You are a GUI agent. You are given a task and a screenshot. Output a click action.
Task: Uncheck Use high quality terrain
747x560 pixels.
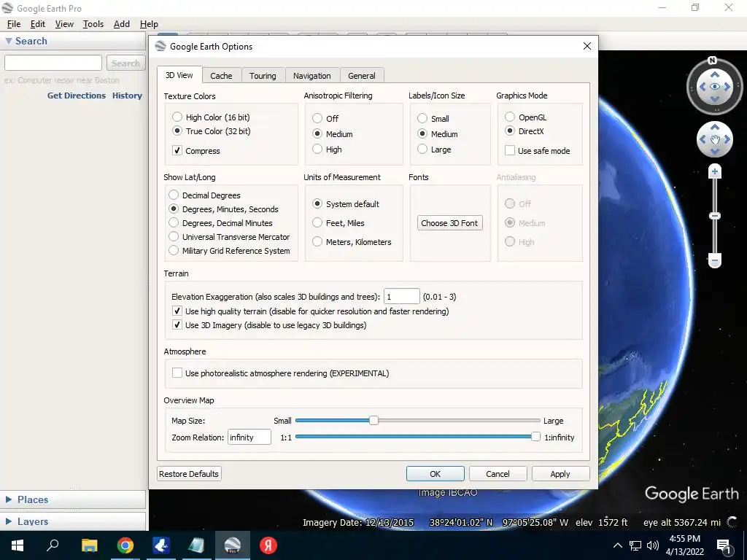tap(177, 311)
